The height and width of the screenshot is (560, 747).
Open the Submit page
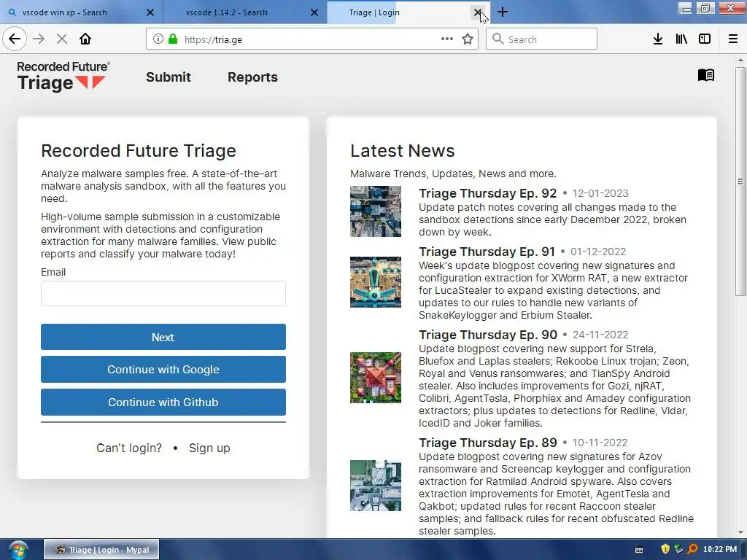tap(169, 77)
